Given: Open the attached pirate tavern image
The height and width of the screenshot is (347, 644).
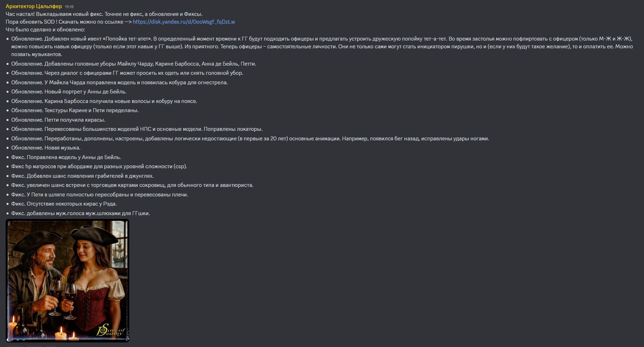Looking at the screenshot, I should coord(67,281).
